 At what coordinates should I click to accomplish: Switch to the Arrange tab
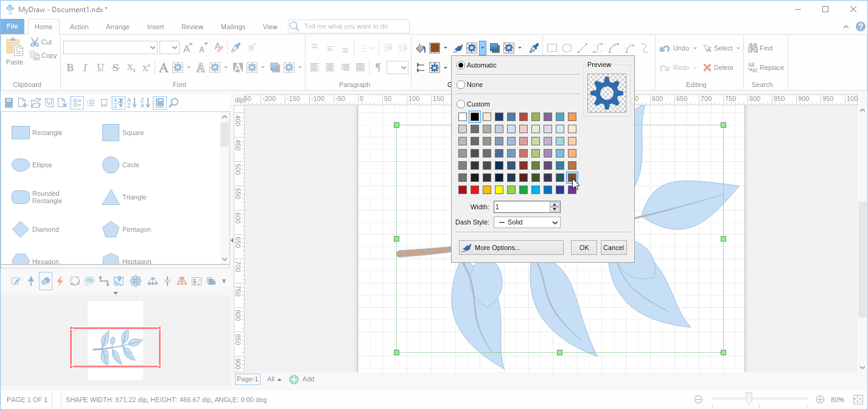pos(117,27)
